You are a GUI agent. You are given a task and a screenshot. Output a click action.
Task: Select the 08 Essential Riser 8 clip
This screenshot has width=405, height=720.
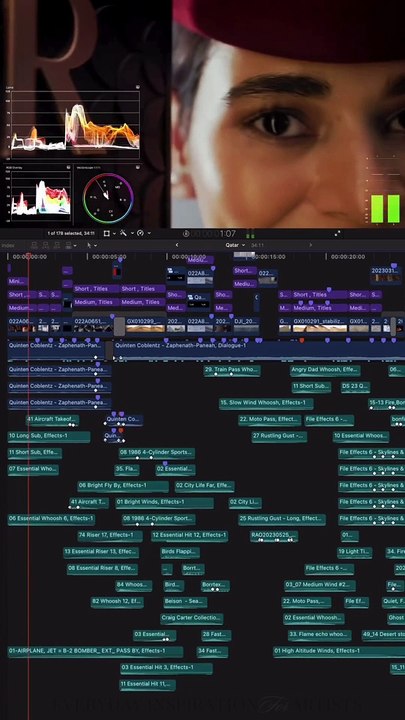click(x=102, y=569)
